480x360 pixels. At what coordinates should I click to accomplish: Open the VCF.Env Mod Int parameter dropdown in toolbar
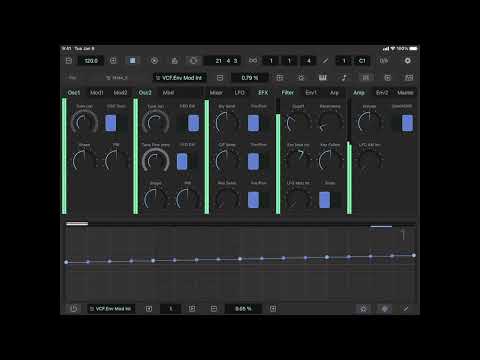coord(180,78)
